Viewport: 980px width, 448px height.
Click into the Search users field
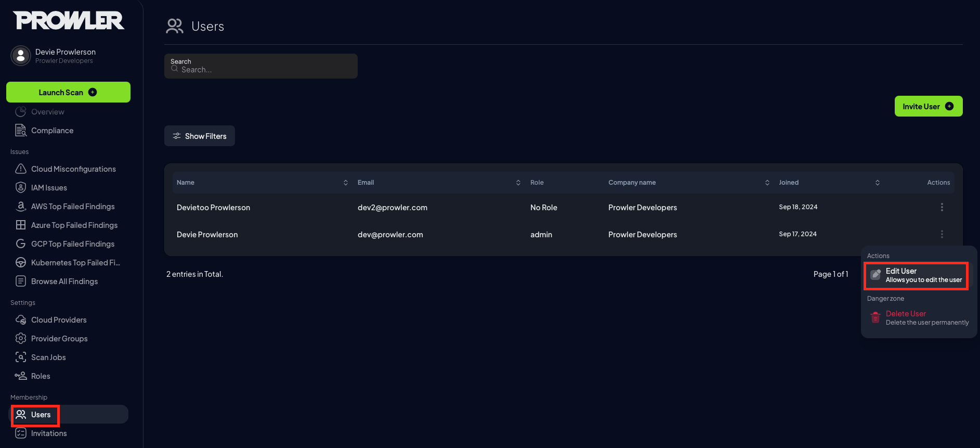point(261,66)
